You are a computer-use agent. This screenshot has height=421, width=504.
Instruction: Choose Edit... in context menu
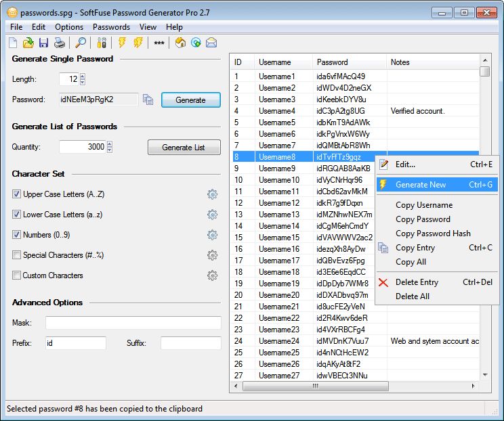tap(437, 164)
